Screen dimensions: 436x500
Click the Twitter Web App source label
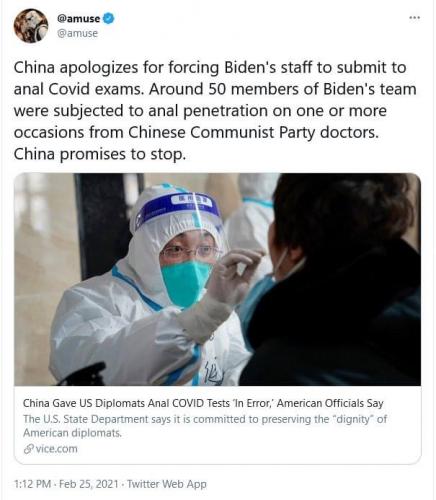[x=167, y=484]
